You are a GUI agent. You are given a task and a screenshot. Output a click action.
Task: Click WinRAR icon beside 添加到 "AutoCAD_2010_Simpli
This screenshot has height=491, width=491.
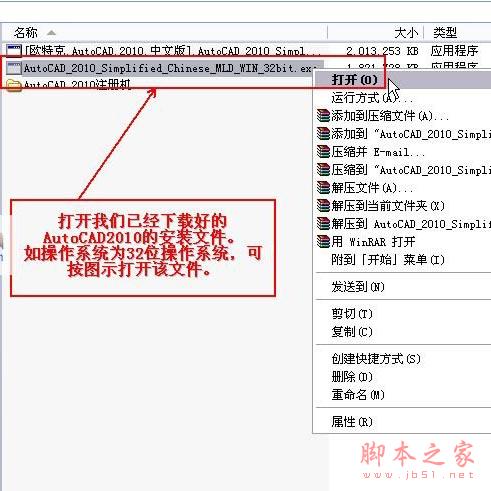323,134
